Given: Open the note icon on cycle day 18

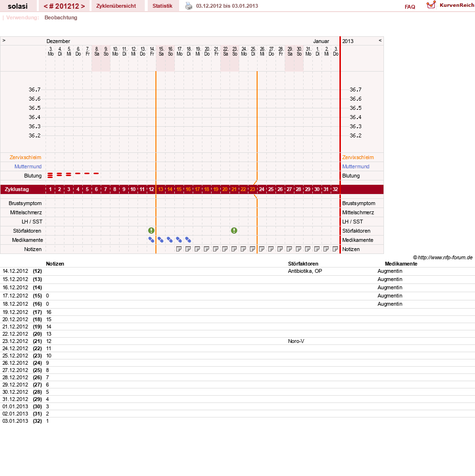Looking at the screenshot, I should pyautogui.click(x=206, y=249).
